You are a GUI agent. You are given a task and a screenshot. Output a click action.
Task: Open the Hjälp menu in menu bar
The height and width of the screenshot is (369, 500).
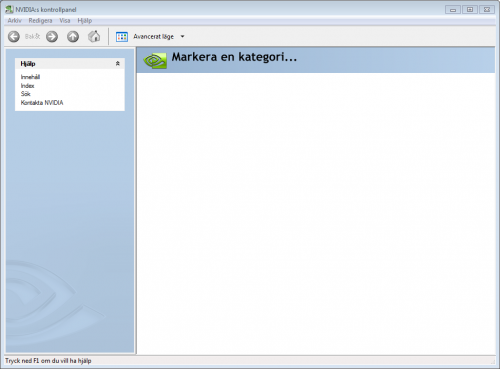tap(85, 21)
